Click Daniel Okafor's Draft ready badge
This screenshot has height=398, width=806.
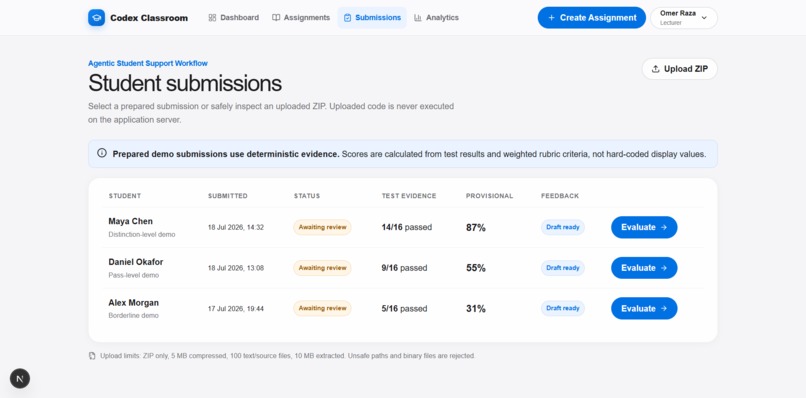tap(563, 268)
